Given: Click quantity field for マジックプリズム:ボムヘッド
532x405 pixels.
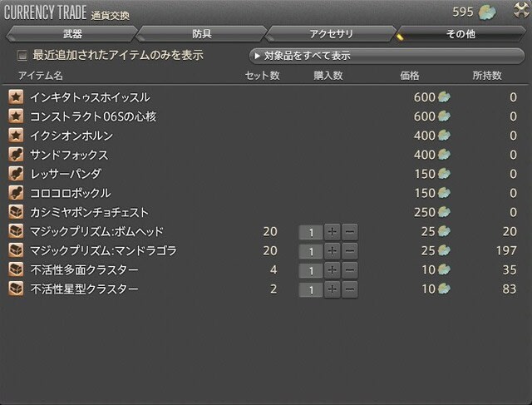Looking at the screenshot, I should [x=311, y=233].
